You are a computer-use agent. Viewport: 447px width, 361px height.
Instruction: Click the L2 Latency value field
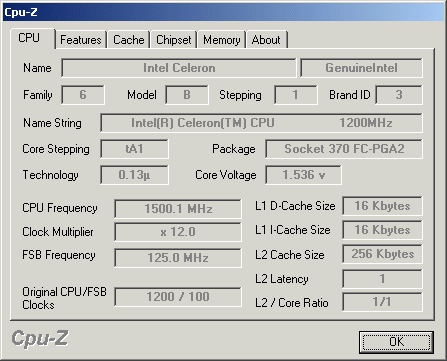382,279
